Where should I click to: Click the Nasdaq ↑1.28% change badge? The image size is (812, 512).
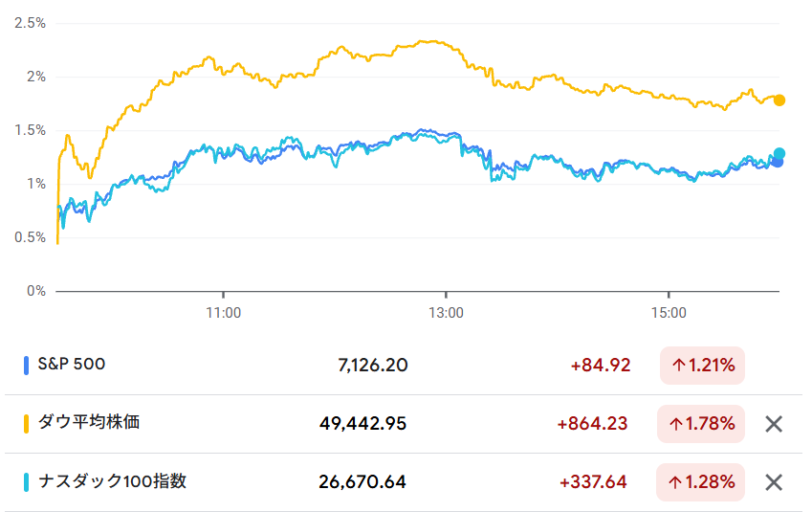click(x=702, y=482)
